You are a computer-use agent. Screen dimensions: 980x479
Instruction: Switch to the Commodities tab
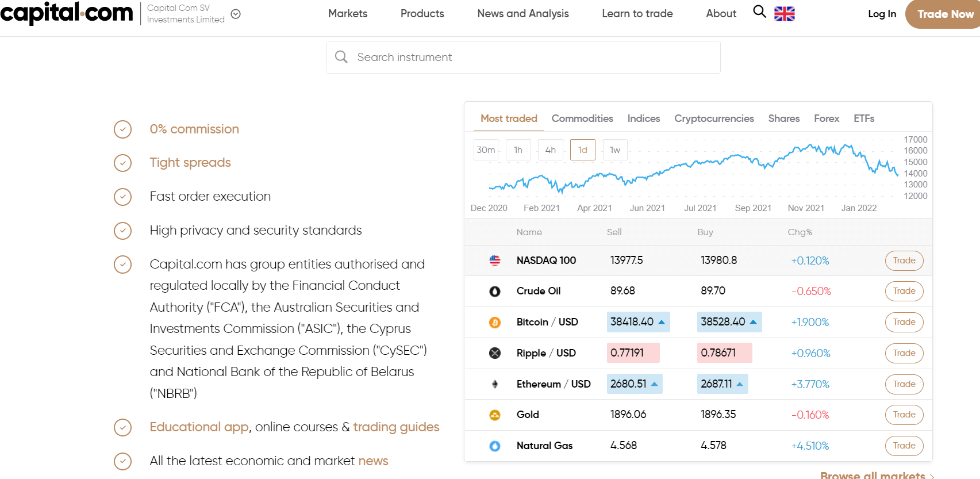point(582,118)
